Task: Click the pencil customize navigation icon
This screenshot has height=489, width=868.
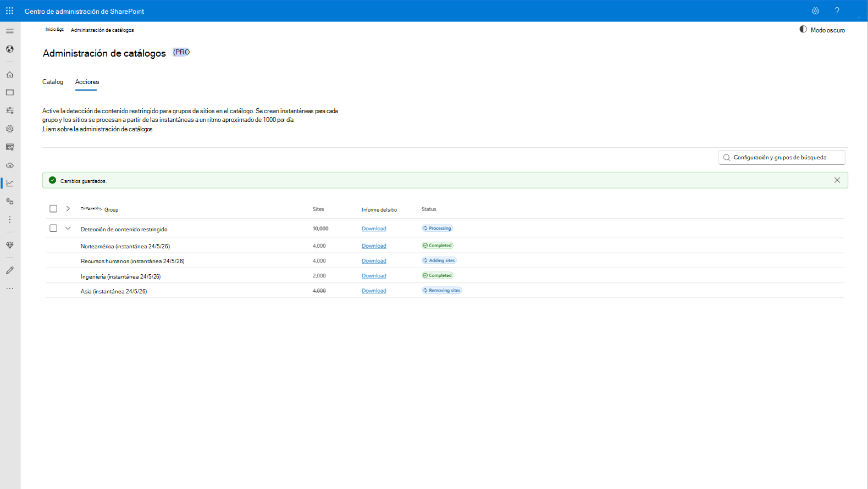Action: tap(10, 270)
